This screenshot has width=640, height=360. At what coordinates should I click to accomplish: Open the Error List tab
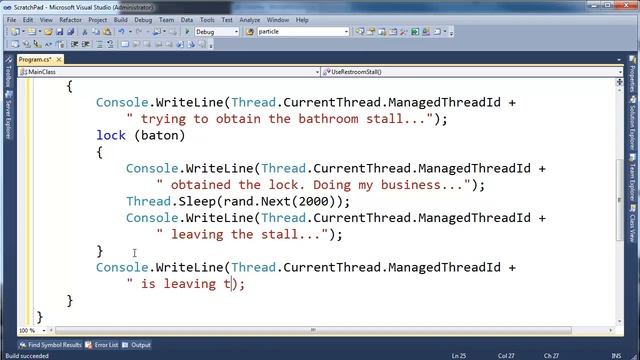point(102,345)
